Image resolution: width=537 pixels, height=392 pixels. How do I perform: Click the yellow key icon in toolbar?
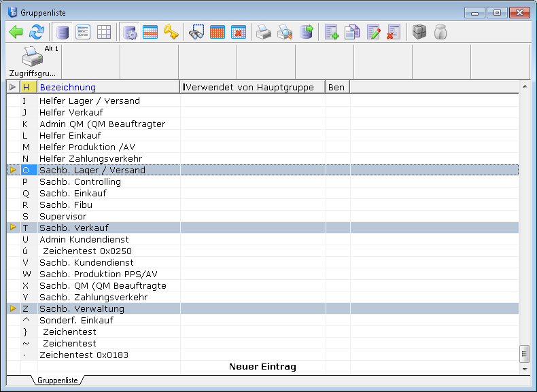click(171, 32)
